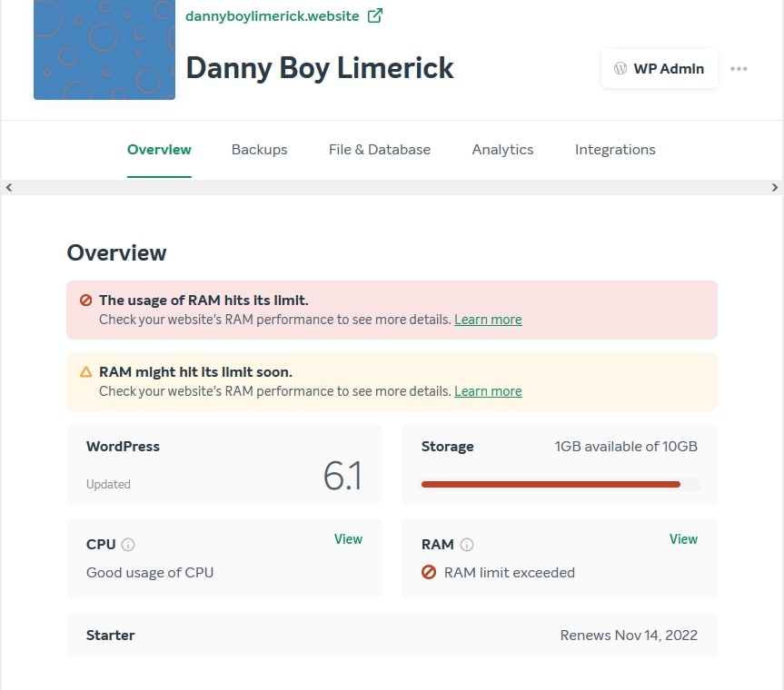
Task: Click the blue site thumbnail image
Action: pyautogui.click(x=104, y=49)
